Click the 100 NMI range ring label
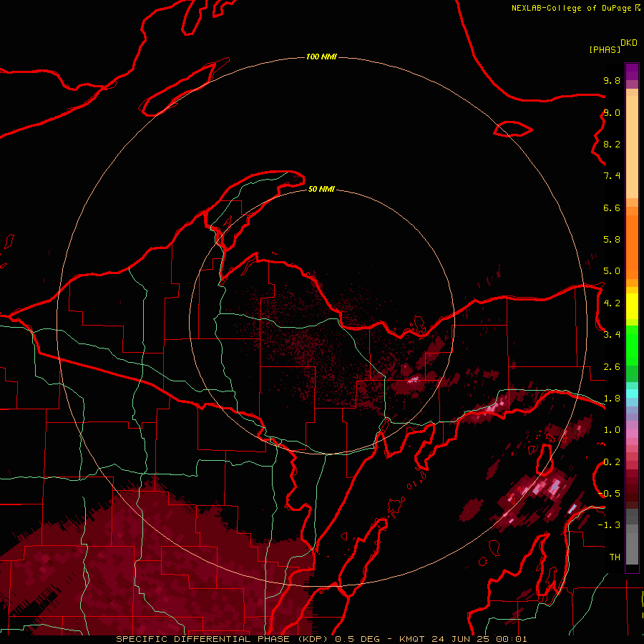Screen dimensions: 644x644 point(321,57)
